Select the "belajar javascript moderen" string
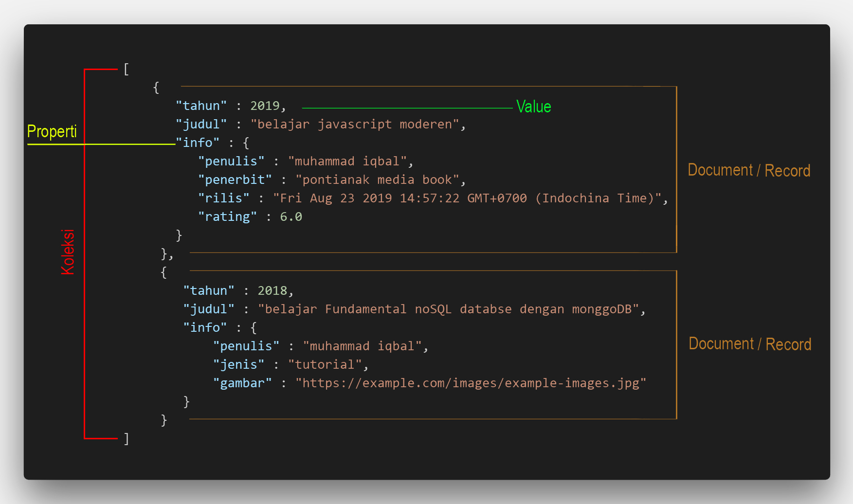 click(x=355, y=125)
